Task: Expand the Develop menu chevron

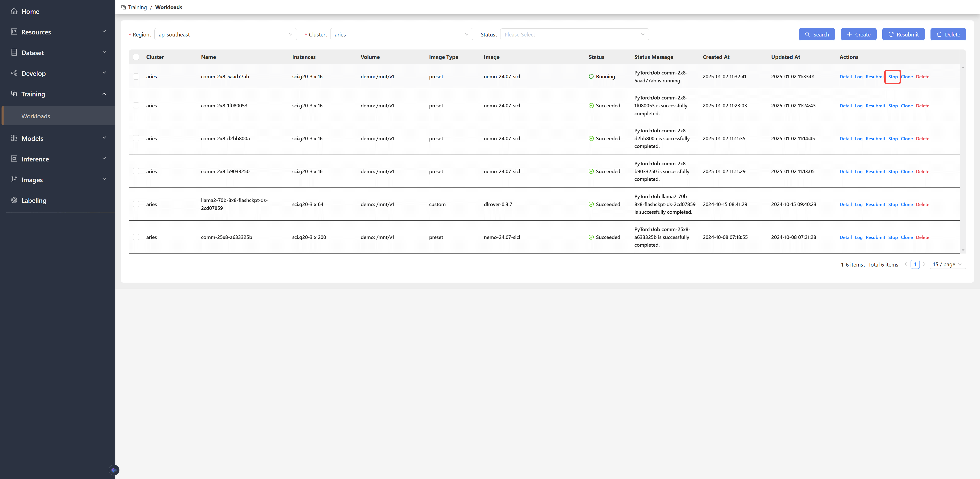Action: click(104, 73)
